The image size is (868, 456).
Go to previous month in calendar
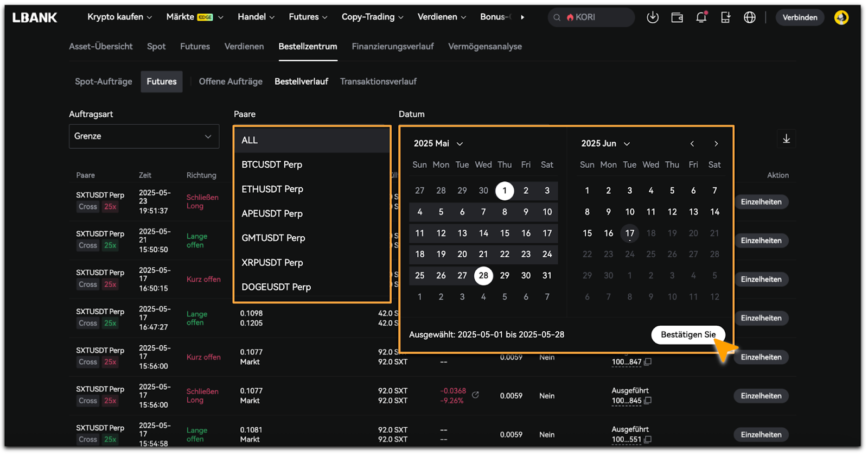692,144
